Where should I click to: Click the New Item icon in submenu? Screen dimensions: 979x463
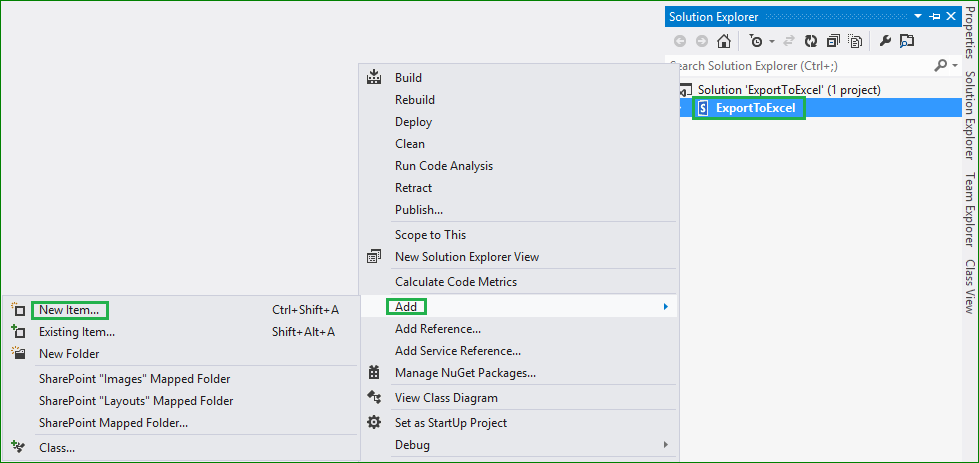point(17,309)
